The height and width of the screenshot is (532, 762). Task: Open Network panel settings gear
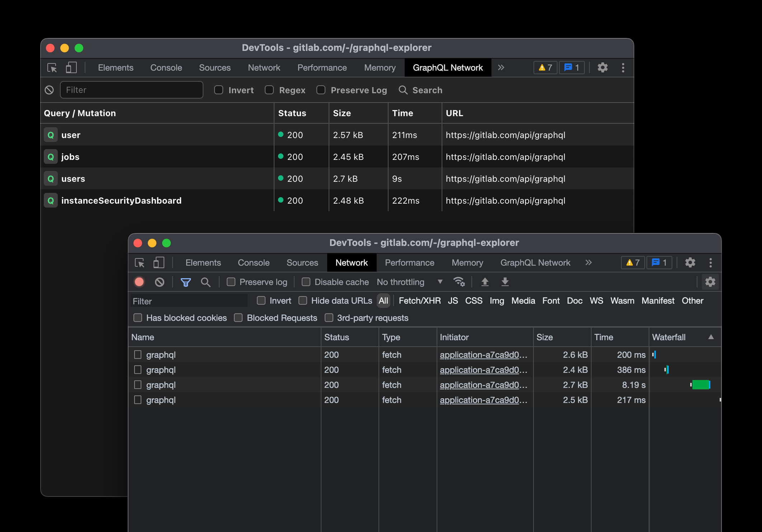pos(710,282)
